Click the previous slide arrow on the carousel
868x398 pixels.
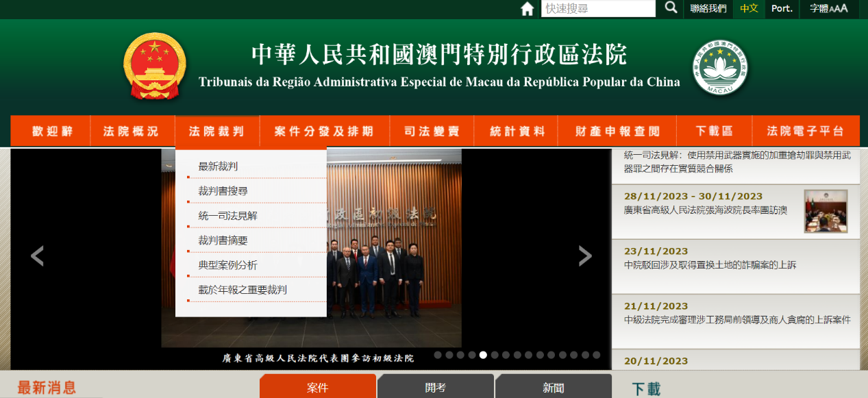coord(36,256)
